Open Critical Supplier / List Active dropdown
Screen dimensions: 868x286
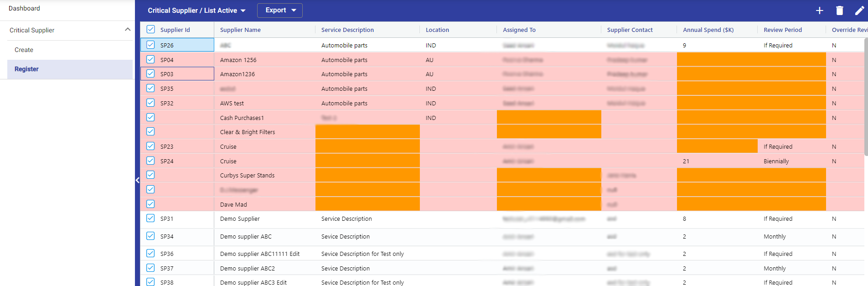click(196, 10)
